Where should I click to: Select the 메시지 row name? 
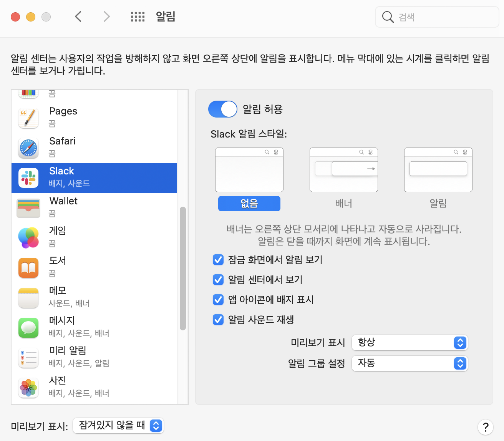[x=62, y=320]
